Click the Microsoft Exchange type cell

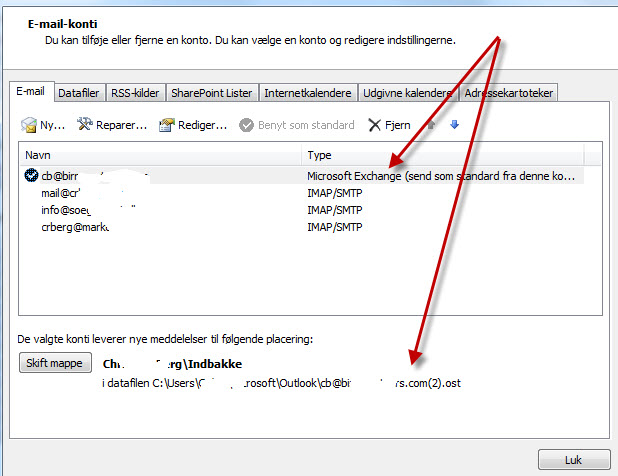pyautogui.click(x=441, y=176)
